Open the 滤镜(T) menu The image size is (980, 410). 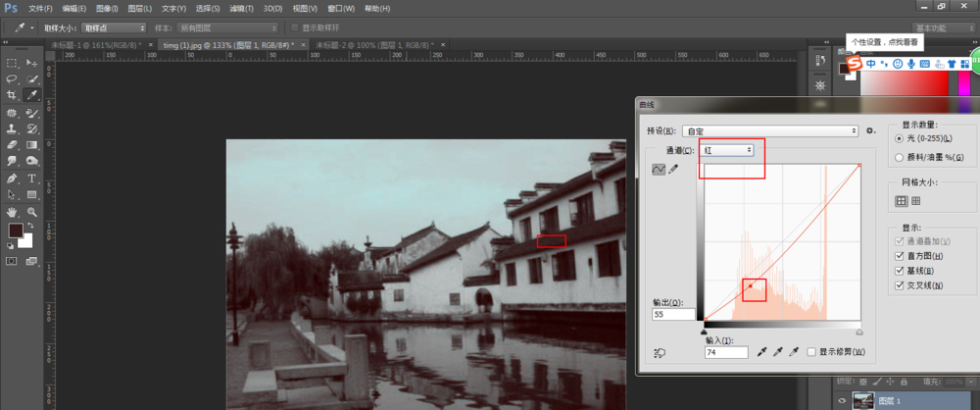tap(242, 8)
